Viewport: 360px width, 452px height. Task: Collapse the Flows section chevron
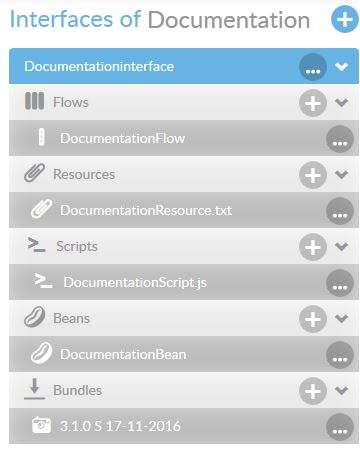[x=342, y=102]
